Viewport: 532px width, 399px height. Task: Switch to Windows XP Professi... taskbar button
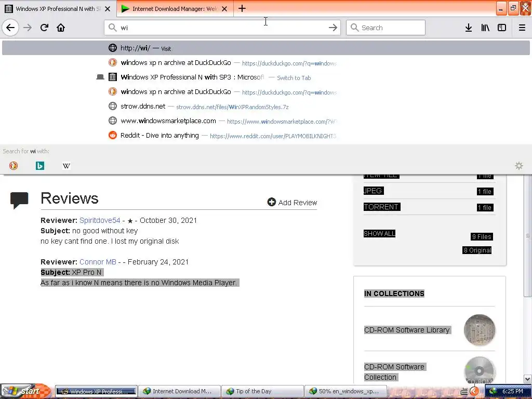coord(96,391)
